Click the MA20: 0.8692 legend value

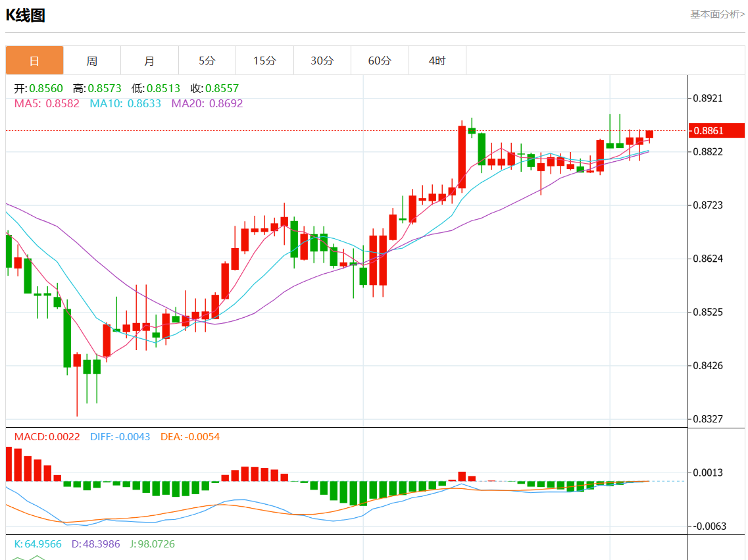207,103
